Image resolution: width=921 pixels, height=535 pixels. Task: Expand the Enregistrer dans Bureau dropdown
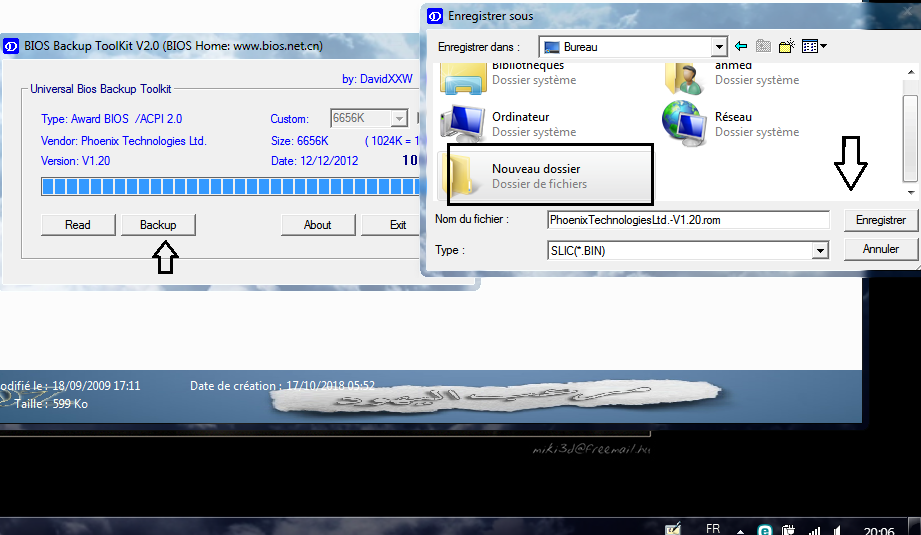point(718,47)
